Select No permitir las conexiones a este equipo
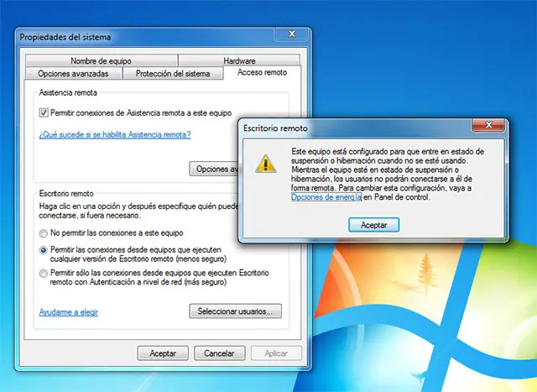The image size is (537, 392). (44, 233)
